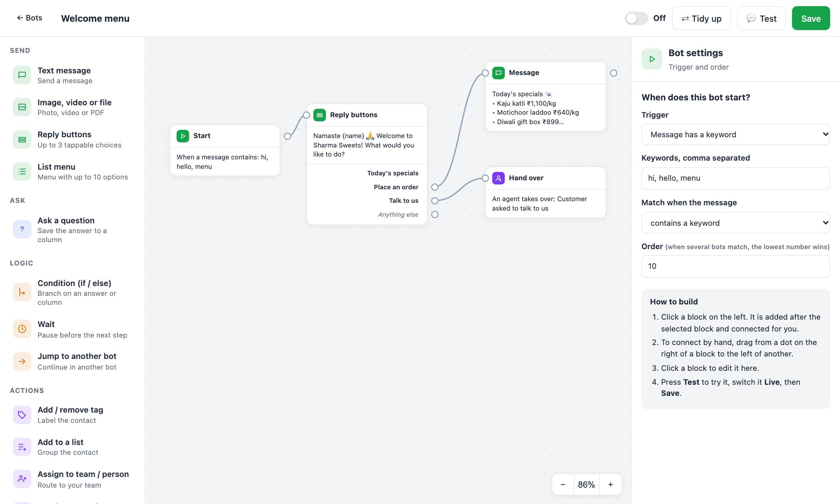Click the Message node output dot

pyautogui.click(x=614, y=73)
